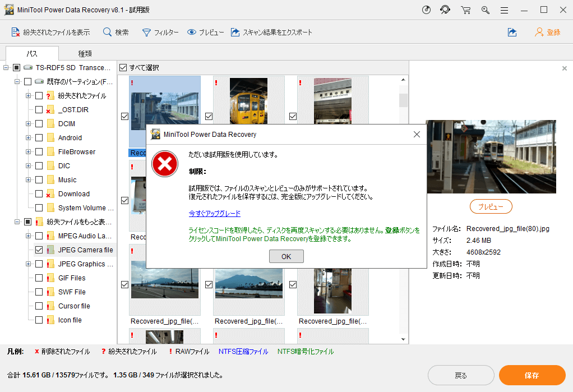Click スキャン結果をエクスポート icon
Image resolution: width=573 pixels, height=392 pixels.
tap(235, 32)
